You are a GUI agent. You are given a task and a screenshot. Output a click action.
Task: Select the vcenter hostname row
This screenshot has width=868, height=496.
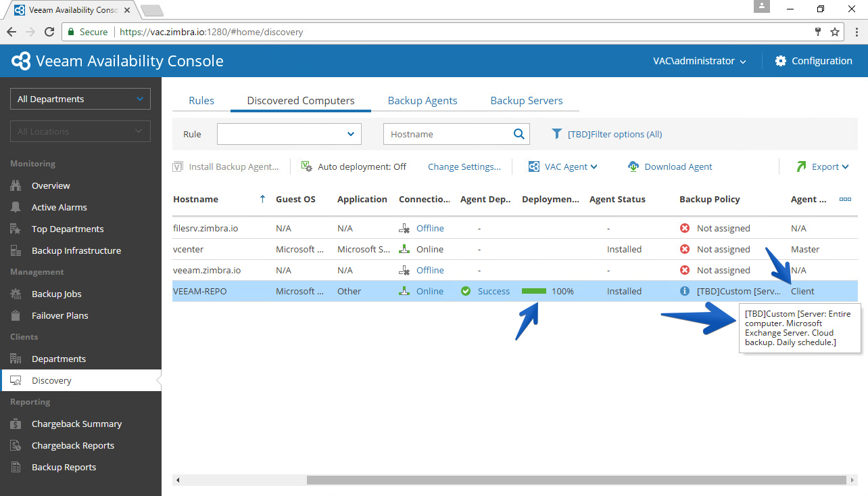pos(514,249)
